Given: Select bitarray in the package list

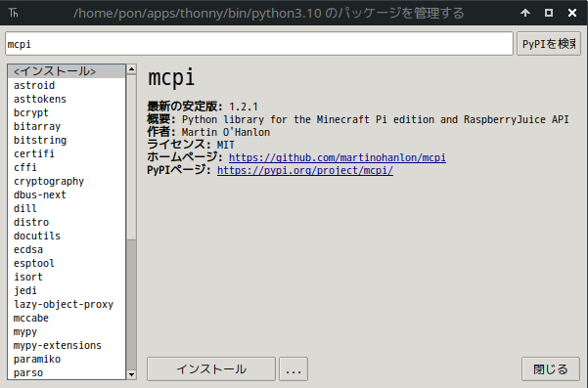Looking at the screenshot, I should (x=67, y=126).
